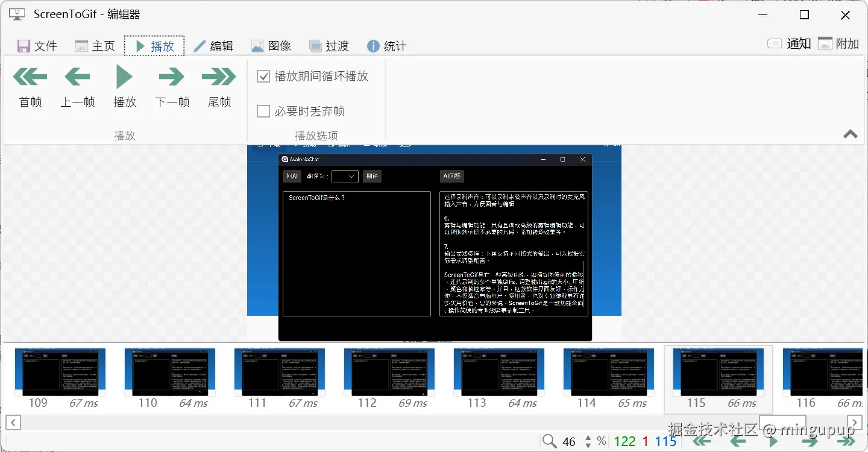The height and width of the screenshot is (452, 868).
Task: Start playback with the 播放 icon
Action: click(x=124, y=77)
